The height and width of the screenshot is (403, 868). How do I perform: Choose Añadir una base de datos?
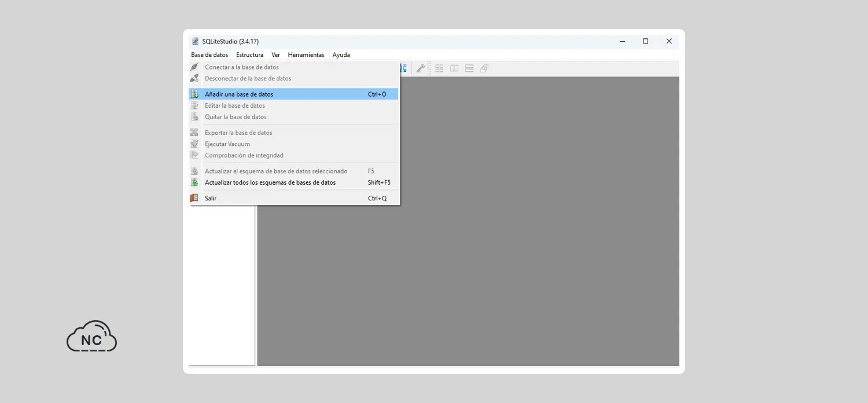pos(293,94)
